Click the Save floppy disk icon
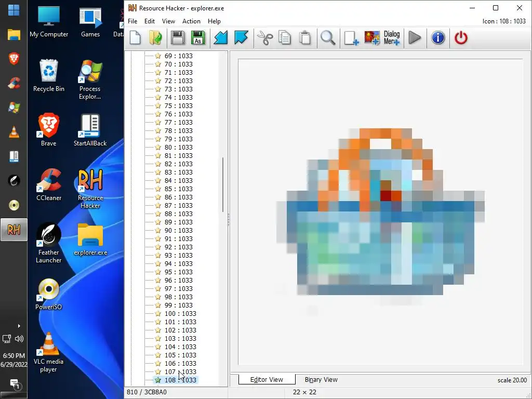Viewport: 532px width, 399px height. click(x=178, y=37)
